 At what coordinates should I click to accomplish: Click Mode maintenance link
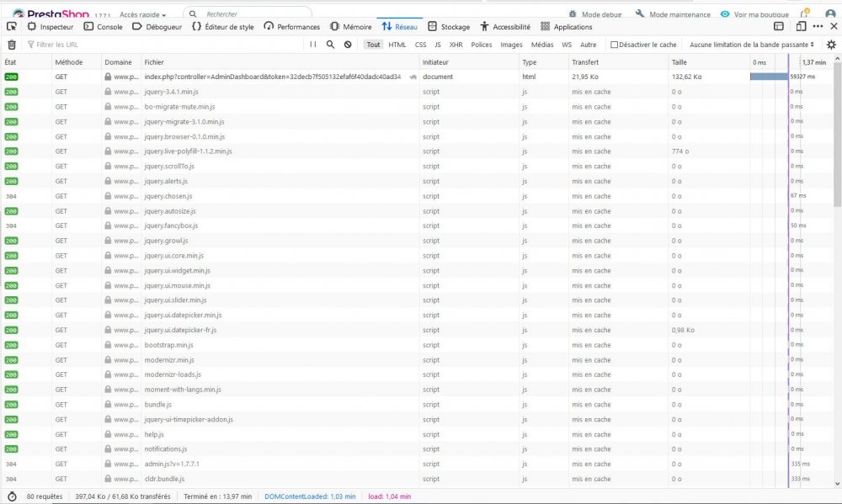(x=673, y=14)
